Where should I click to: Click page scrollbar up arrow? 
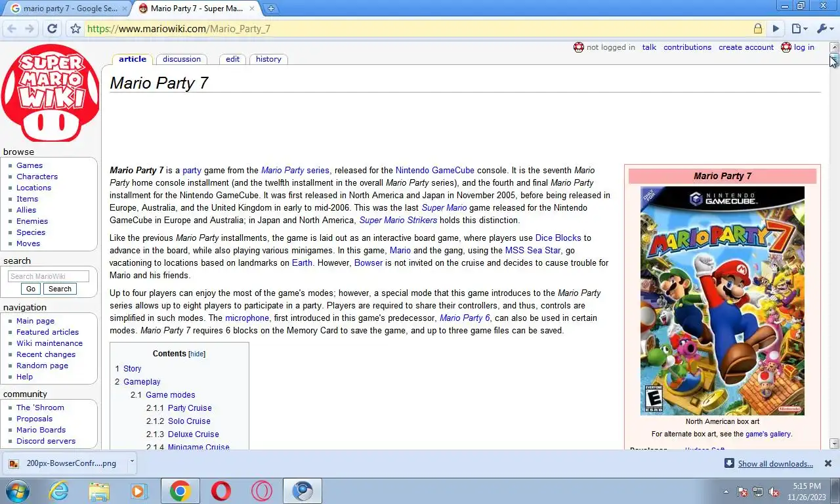pos(834,47)
